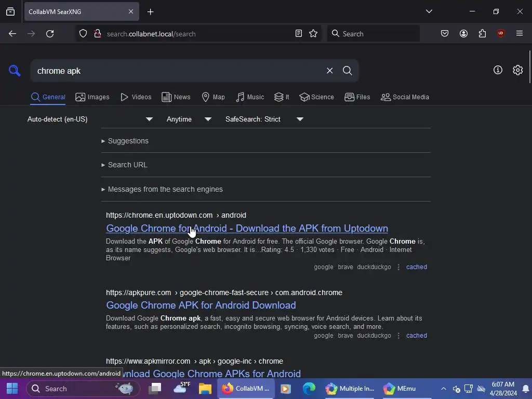Click the SearXNG magnifier logo
This screenshot has width=532, height=399.
tap(15, 71)
